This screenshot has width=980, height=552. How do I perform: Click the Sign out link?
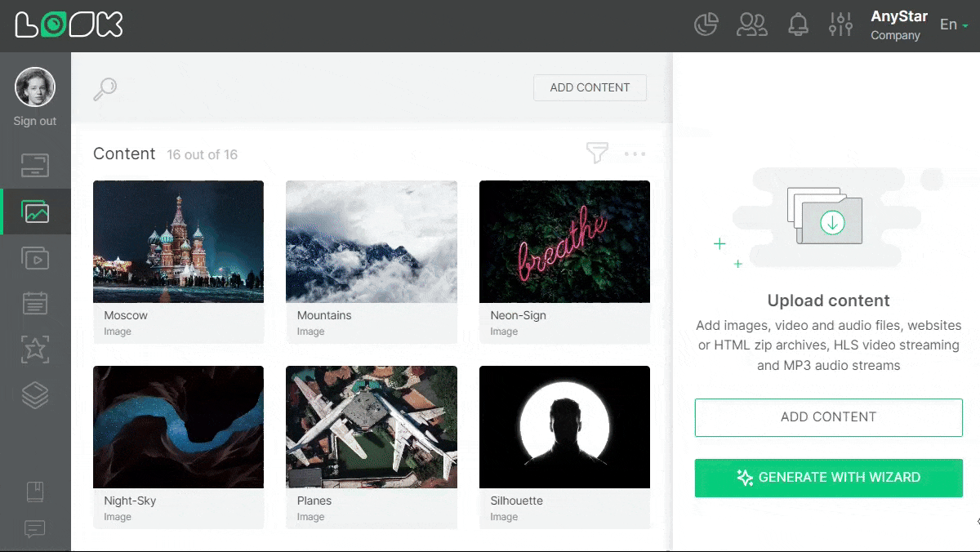click(34, 121)
